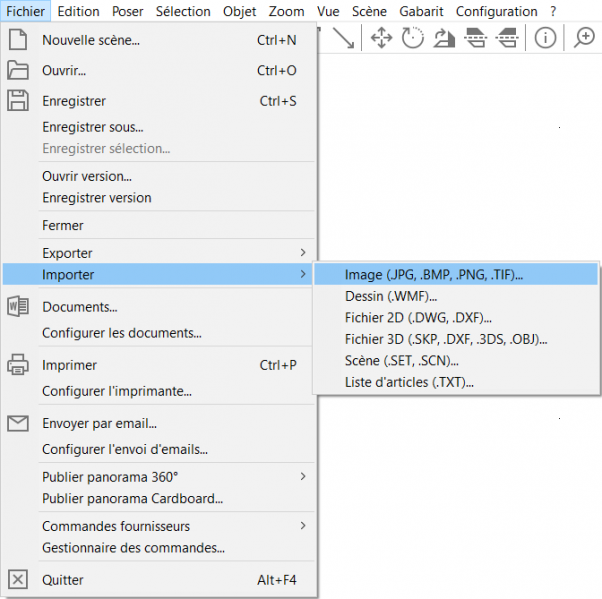Expand the Exporter submenu arrow
Screen dimensions: 602x599
(x=303, y=253)
